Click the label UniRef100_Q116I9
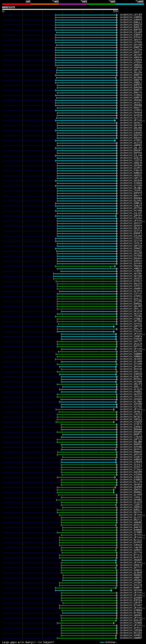146x644 pixels. click(131, 502)
